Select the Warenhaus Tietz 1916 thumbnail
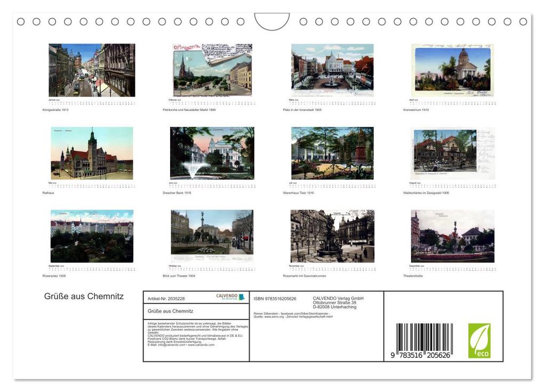The width and height of the screenshot is (544, 392). [332, 153]
